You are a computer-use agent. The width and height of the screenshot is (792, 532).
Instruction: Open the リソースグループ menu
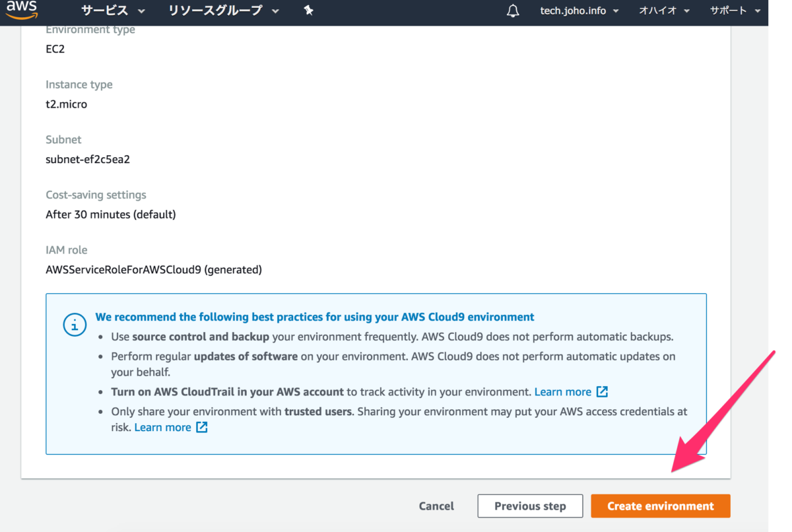(x=224, y=11)
